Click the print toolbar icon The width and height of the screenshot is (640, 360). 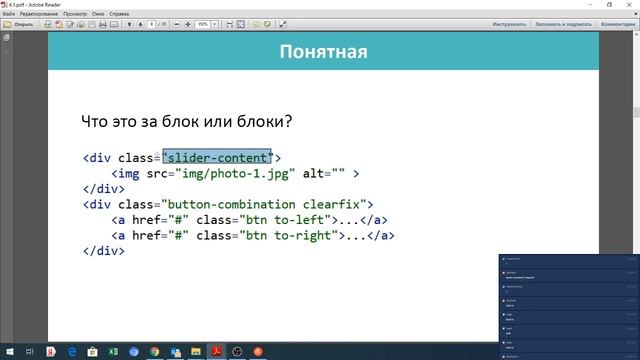(x=103, y=24)
